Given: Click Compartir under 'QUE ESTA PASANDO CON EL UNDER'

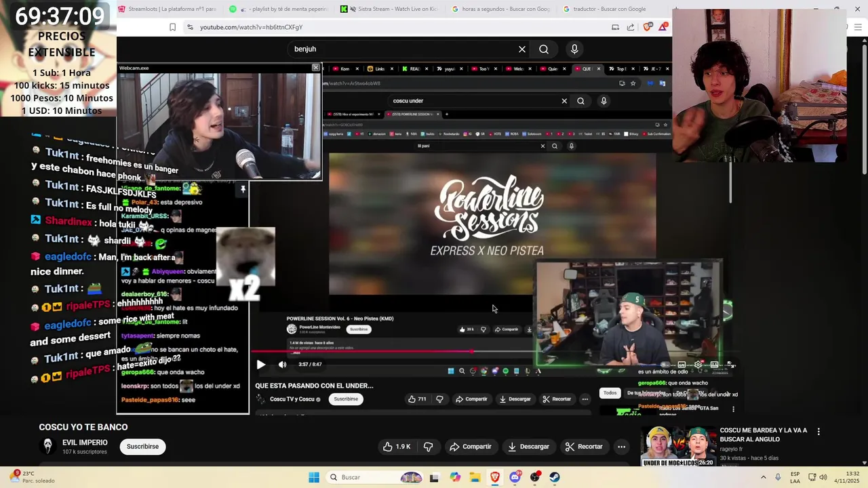Looking at the screenshot, I should click(471, 399).
